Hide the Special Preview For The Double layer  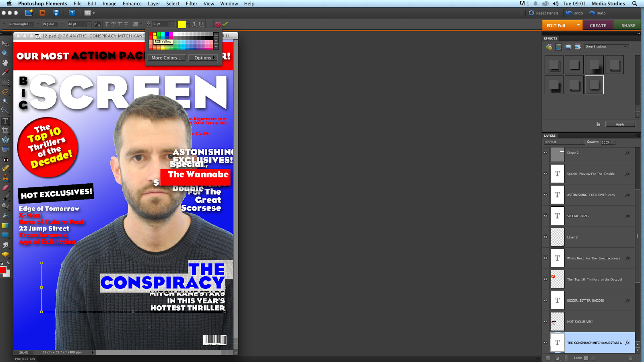546,174
